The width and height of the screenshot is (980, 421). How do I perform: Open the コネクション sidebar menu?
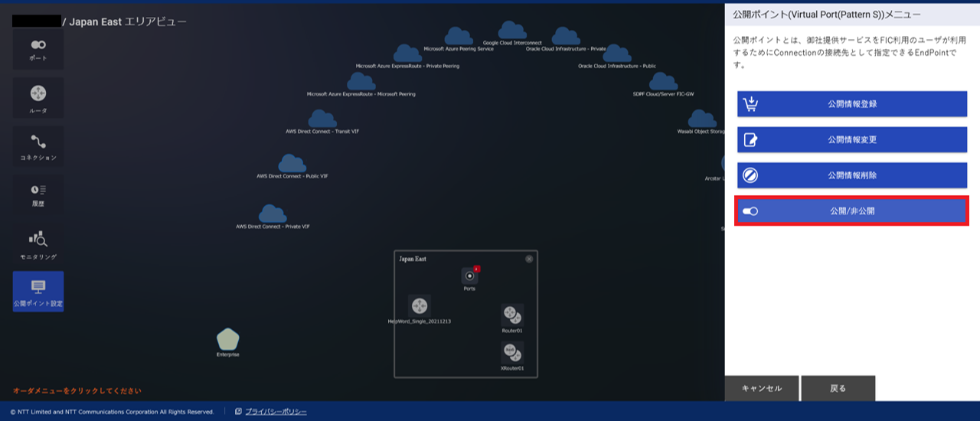tap(38, 146)
